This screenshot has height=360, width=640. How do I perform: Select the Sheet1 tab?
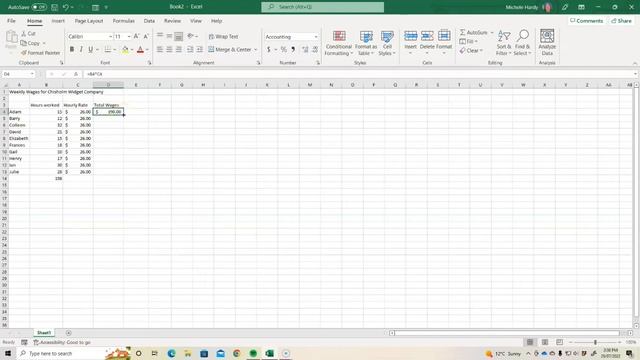click(44, 333)
